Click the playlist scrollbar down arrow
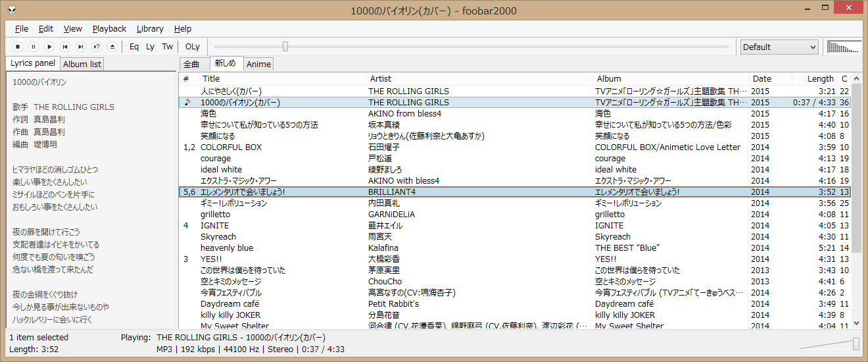The width and height of the screenshot is (868, 362). pos(856,323)
